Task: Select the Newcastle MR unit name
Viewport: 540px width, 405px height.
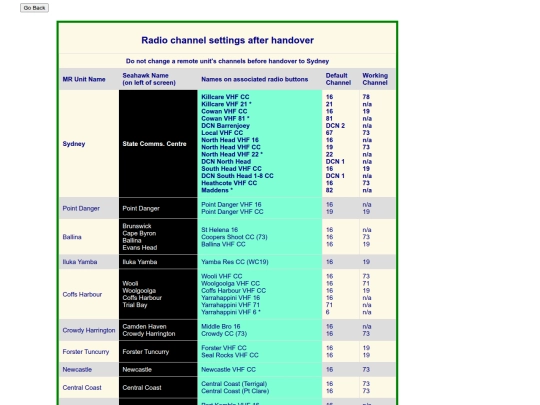Action: pos(77,370)
